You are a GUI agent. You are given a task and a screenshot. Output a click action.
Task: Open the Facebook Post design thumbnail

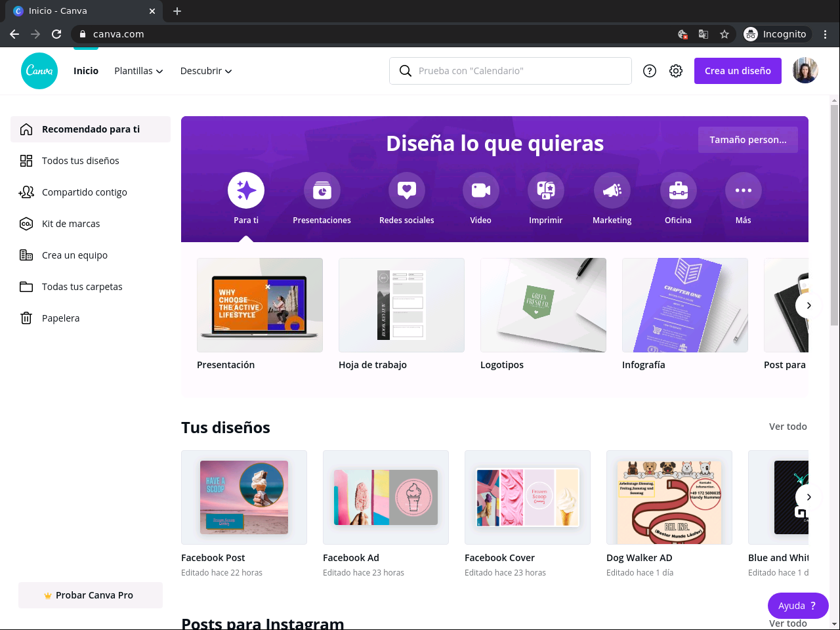point(244,497)
